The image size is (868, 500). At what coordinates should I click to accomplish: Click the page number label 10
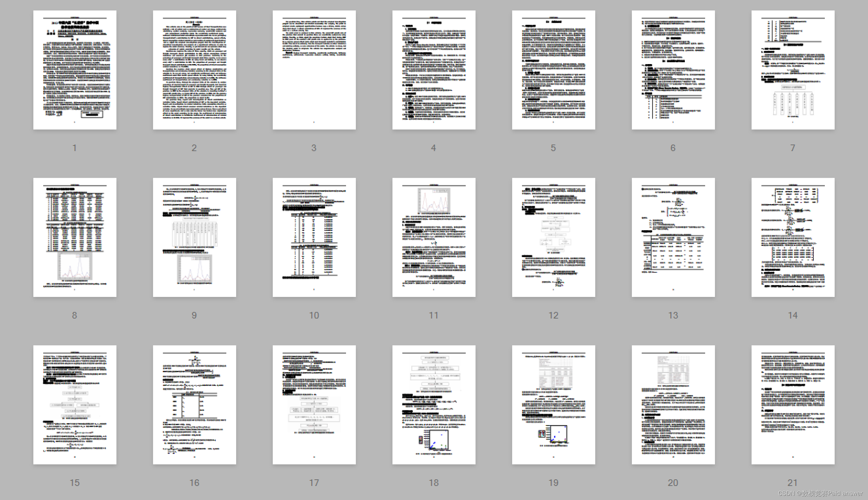coord(314,316)
